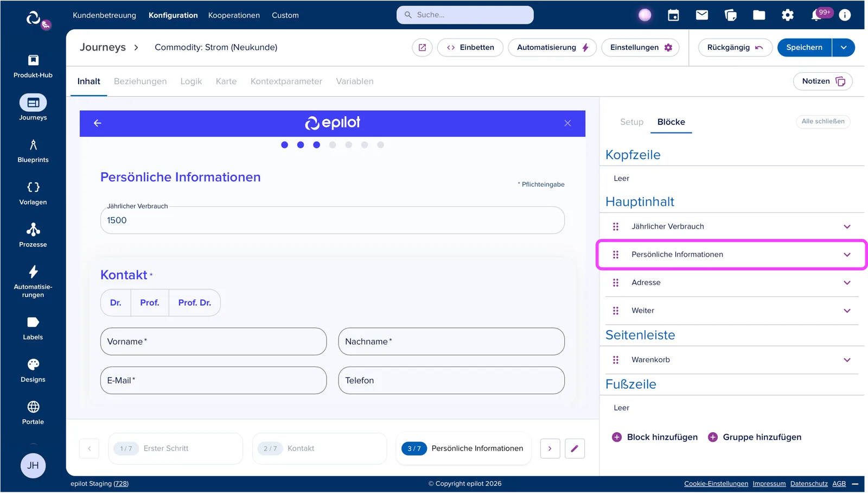868x493 pixels.
Task: Open Kundenbetreuung menu
Action: coord(105,15)
